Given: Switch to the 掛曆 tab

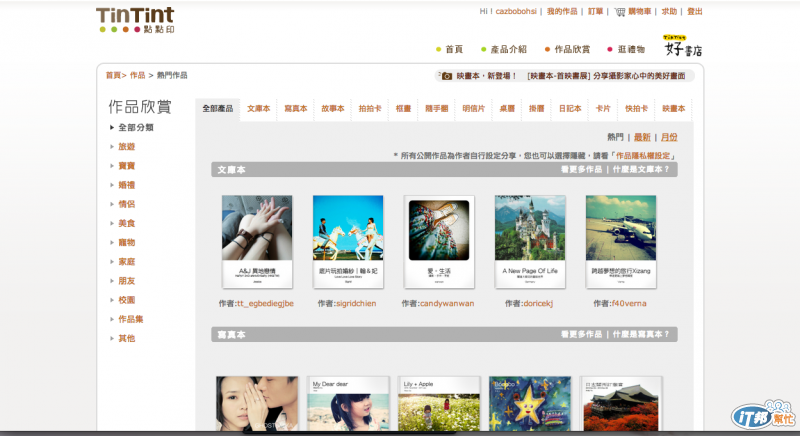Looking at the screenshot, I should click(x=536, y=109).
